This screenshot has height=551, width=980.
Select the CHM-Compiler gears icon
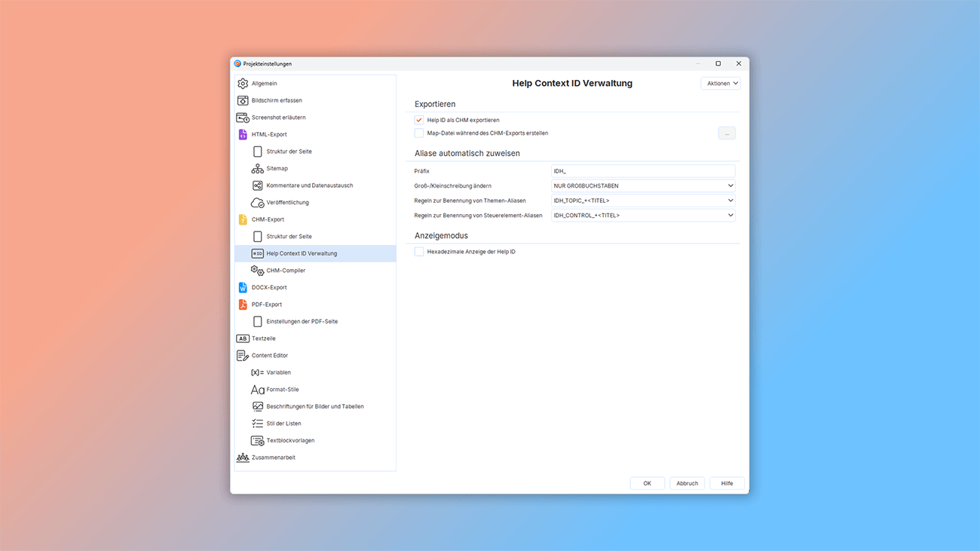pos(257,271)
